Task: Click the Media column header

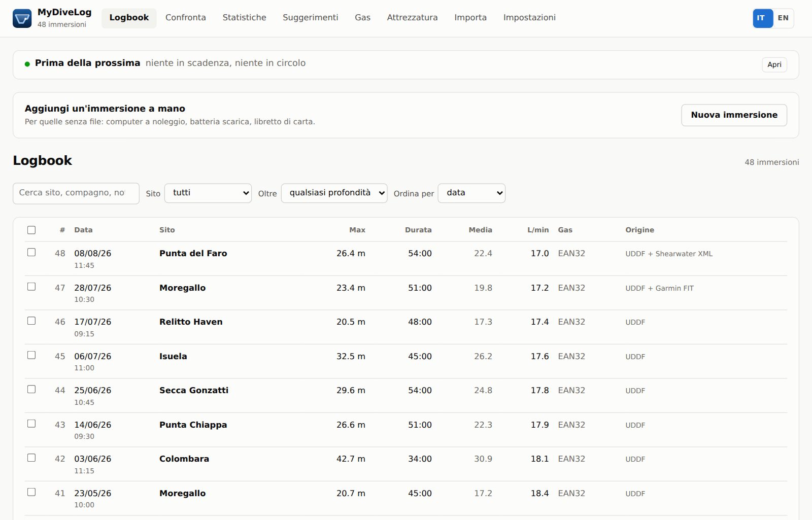Action: click(480, 230)
